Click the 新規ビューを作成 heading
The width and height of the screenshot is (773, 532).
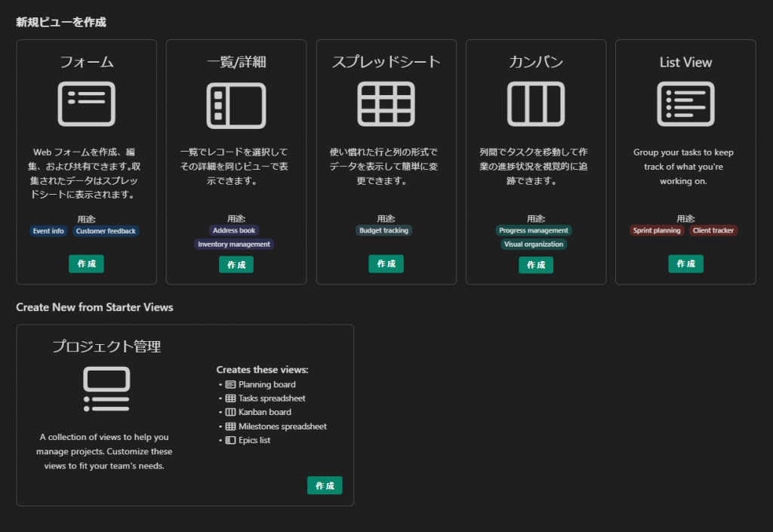point(61,22)
